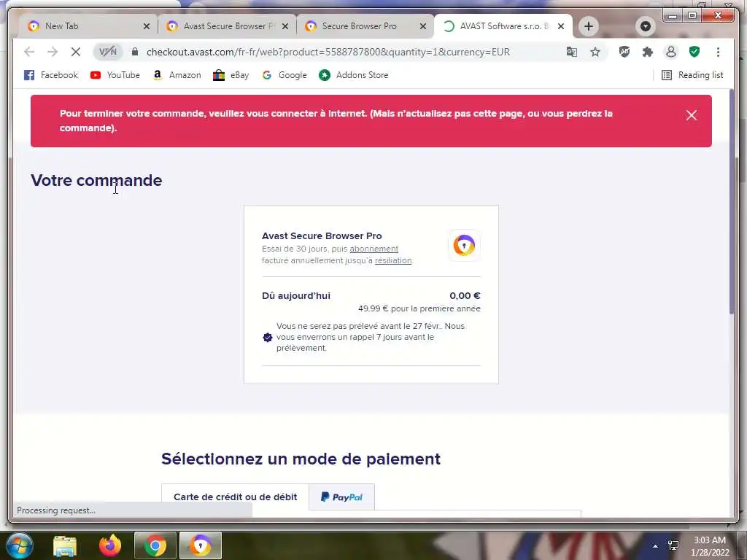Click the '0,00 €' amount due
The height and width of the screenshot is (560, 747).
pos(465,296)
